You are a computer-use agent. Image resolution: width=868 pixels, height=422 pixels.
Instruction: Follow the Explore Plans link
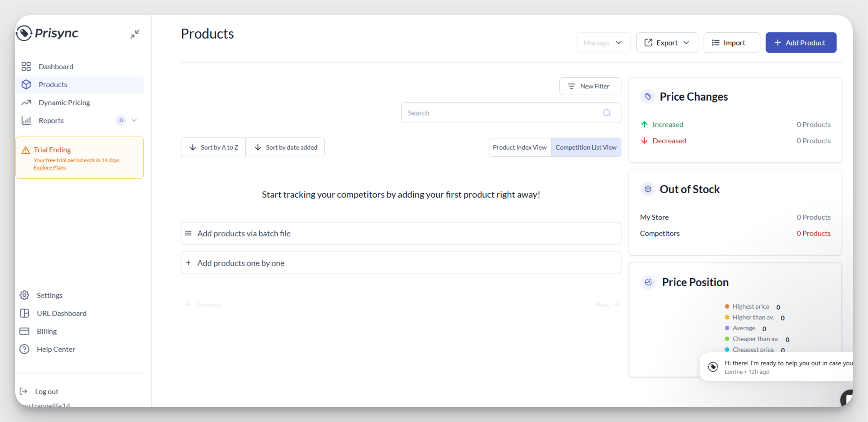pyautogui.click(x=49, y=168)
